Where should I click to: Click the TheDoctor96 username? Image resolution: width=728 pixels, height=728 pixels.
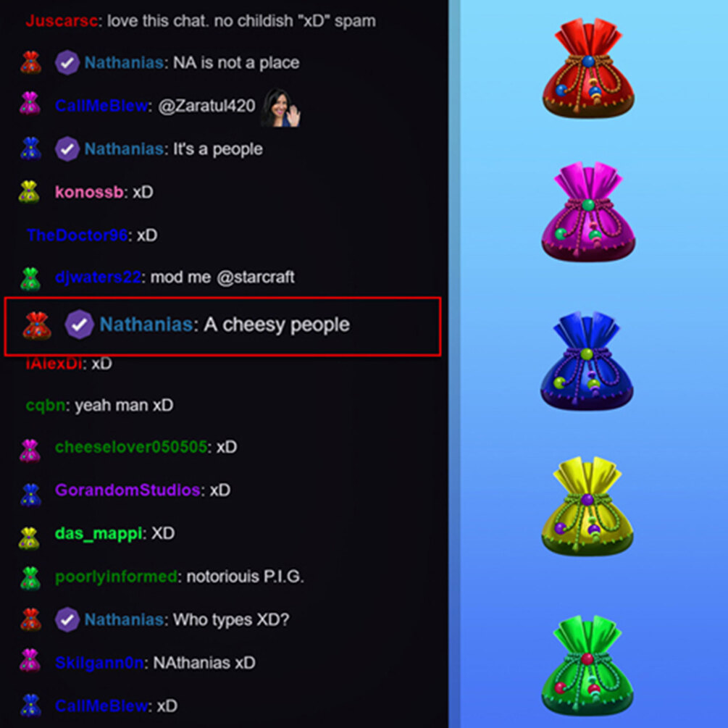[77, 235]
